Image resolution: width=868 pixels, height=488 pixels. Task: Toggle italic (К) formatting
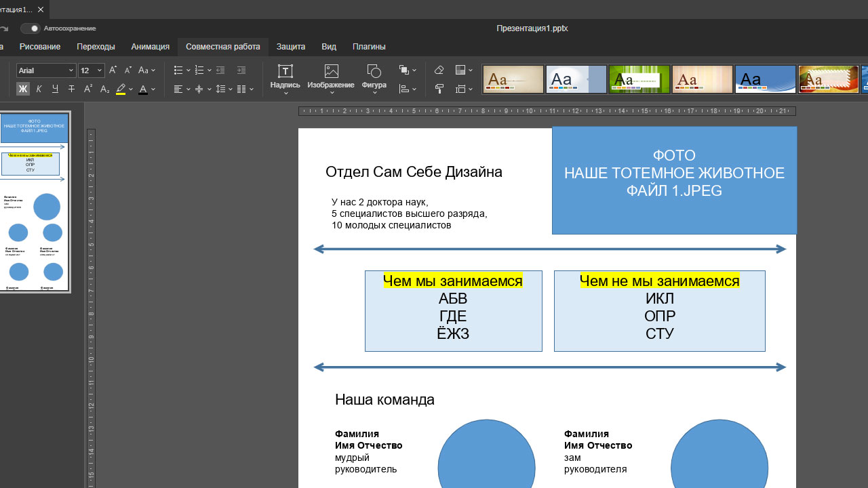(39, 89)
